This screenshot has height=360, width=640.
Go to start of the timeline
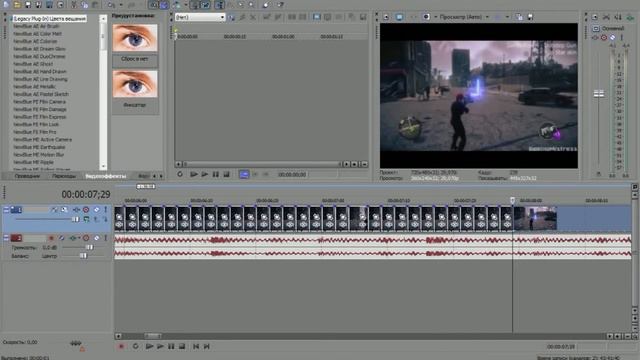(196, 346)
